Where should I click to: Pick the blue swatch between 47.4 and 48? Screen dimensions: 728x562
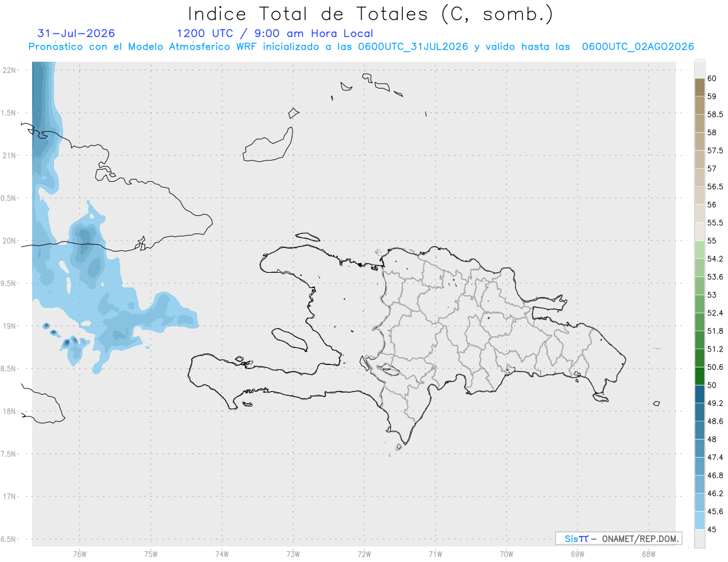pyautogui.click(x=699, y=448)
